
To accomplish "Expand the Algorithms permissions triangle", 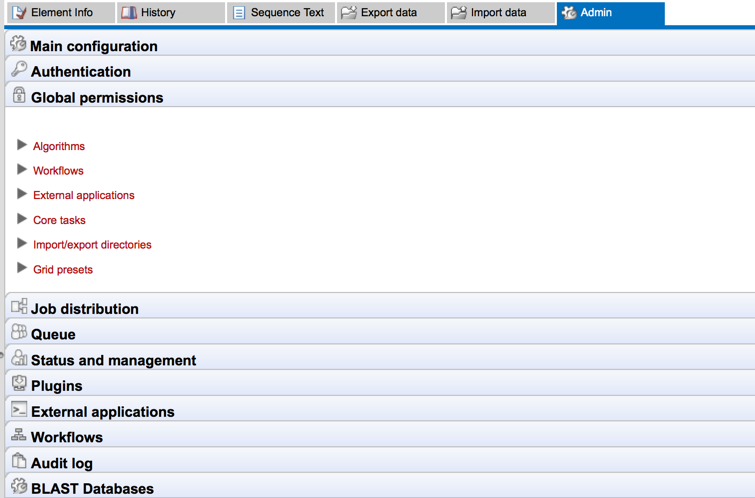I will 22,145.
